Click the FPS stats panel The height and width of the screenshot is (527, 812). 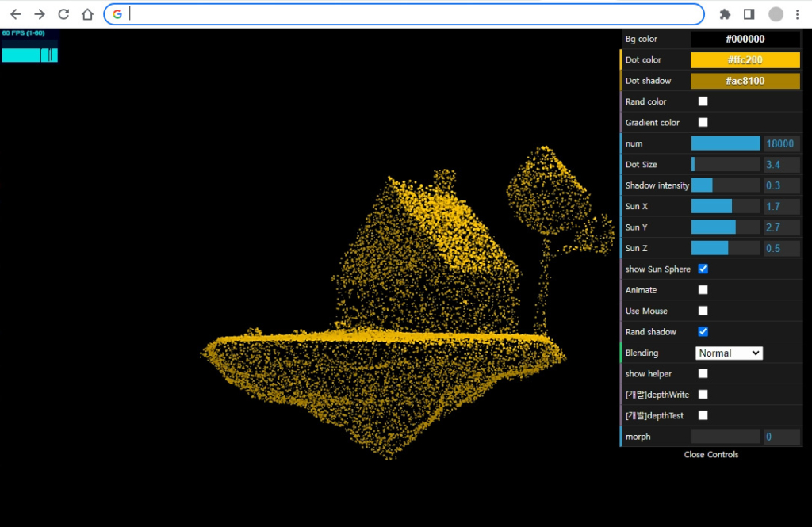click(29, 46)
